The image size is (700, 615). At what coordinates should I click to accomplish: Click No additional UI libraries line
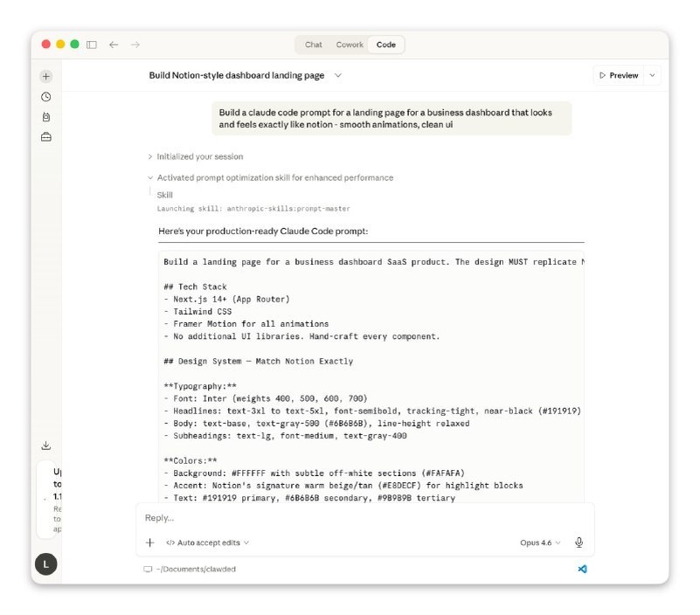301,336
